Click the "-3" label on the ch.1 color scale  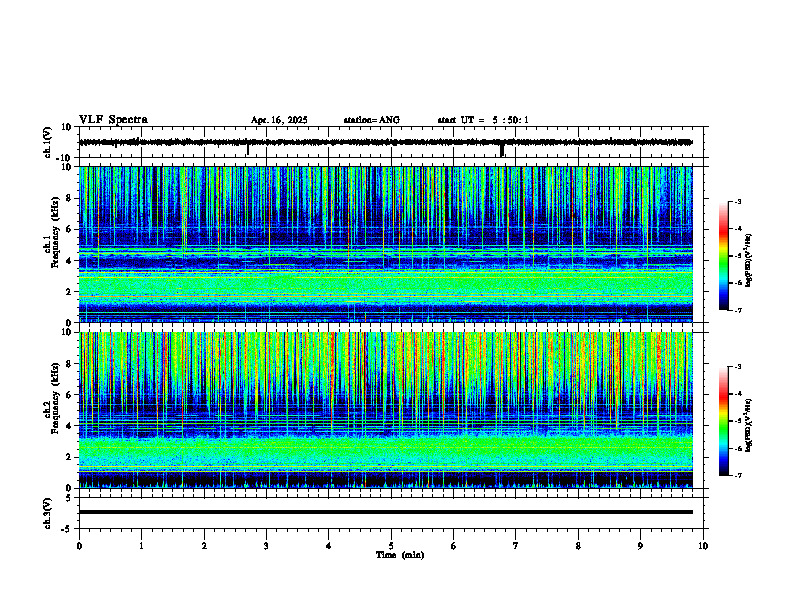pyautogui.click(x=737, y=201)
